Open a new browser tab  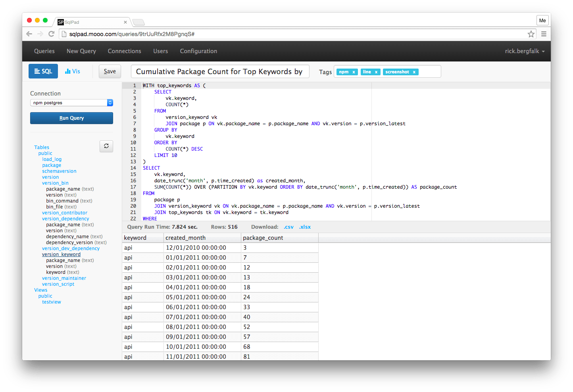(x=138, y=22)
